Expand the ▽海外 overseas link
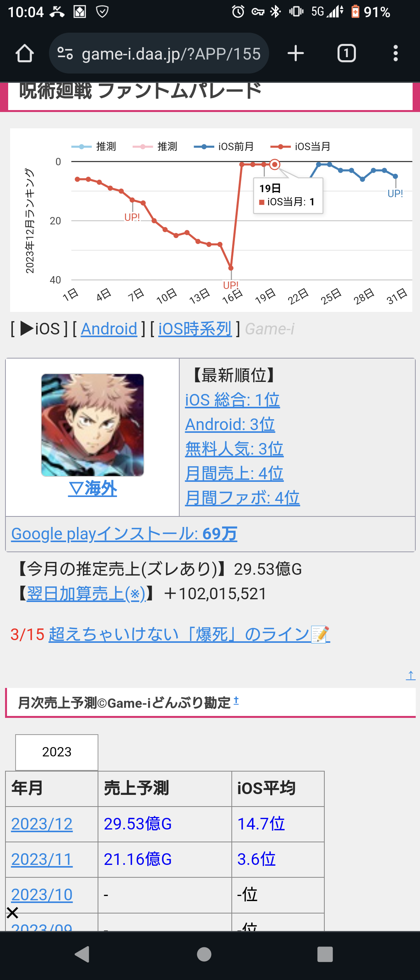The height and width of the screenshot is (980, 420). [x=93, y=488]
